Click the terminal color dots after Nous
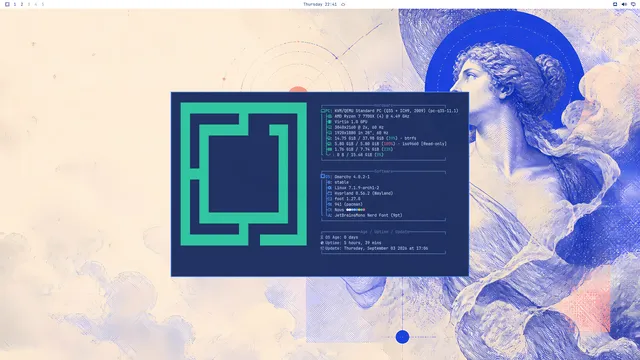Viewport: 640px width, 360px height. tap(356, 210)
